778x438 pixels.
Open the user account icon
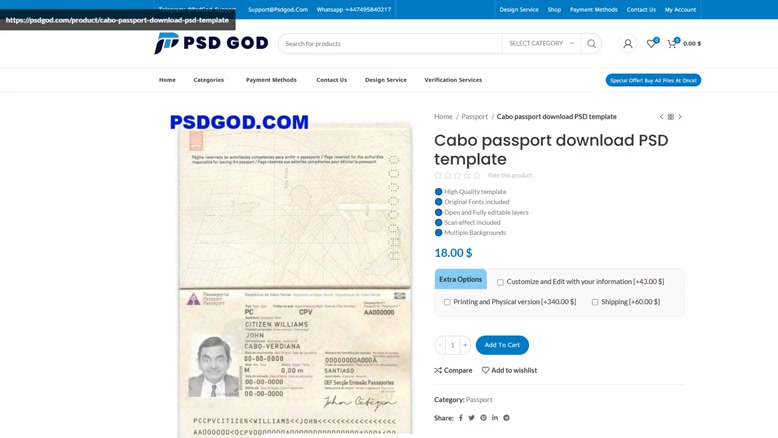(x=628, y=44)
